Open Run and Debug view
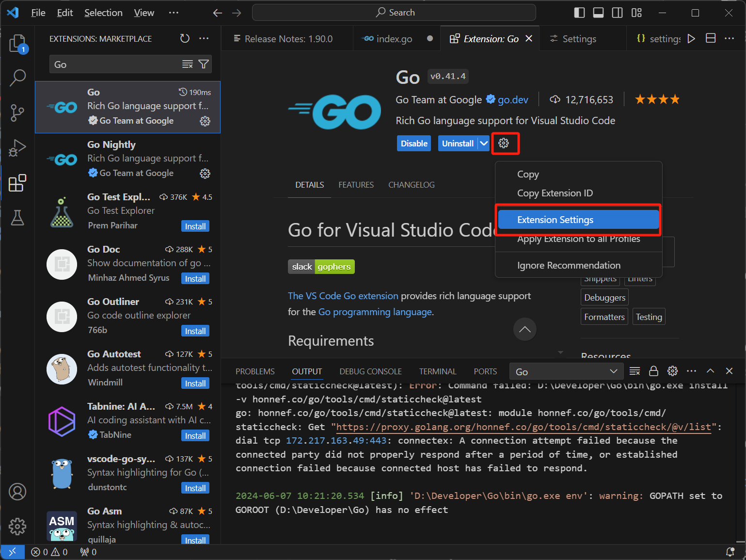 (x=18, y=148)
